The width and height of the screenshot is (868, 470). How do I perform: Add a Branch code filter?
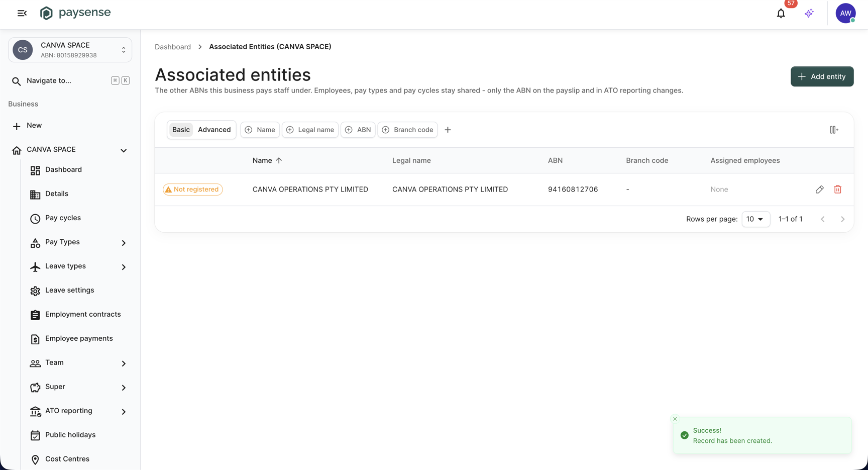coord(407,130)
